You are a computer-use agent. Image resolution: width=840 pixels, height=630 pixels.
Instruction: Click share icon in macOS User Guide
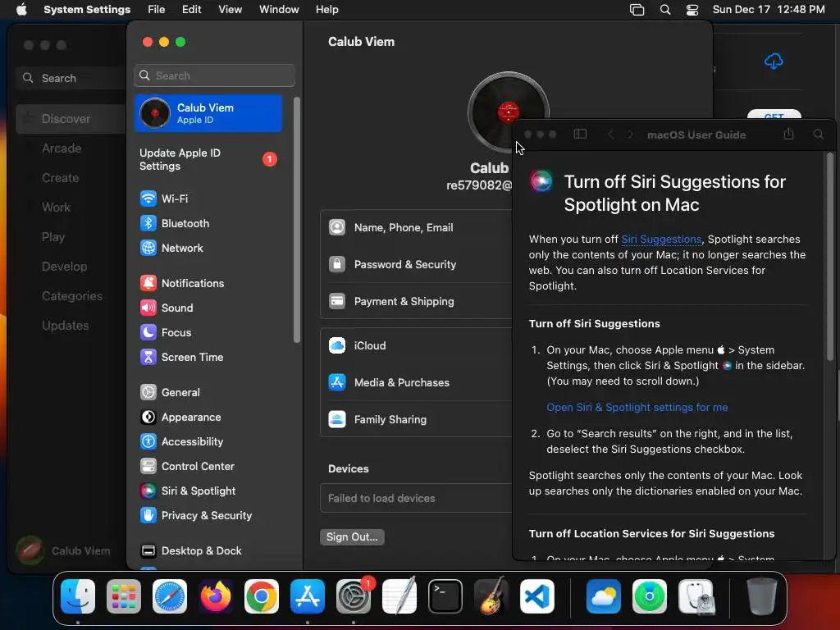[788, 134]
